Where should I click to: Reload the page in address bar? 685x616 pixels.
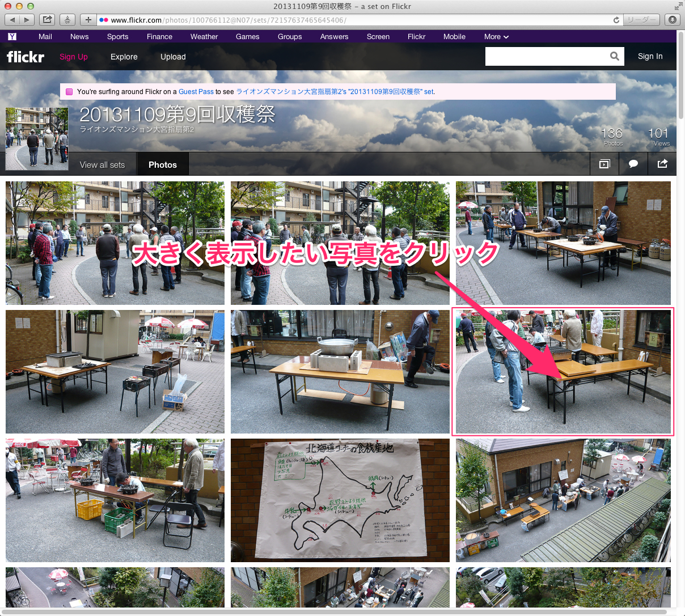pyautogui.click(x=616, y=20)
